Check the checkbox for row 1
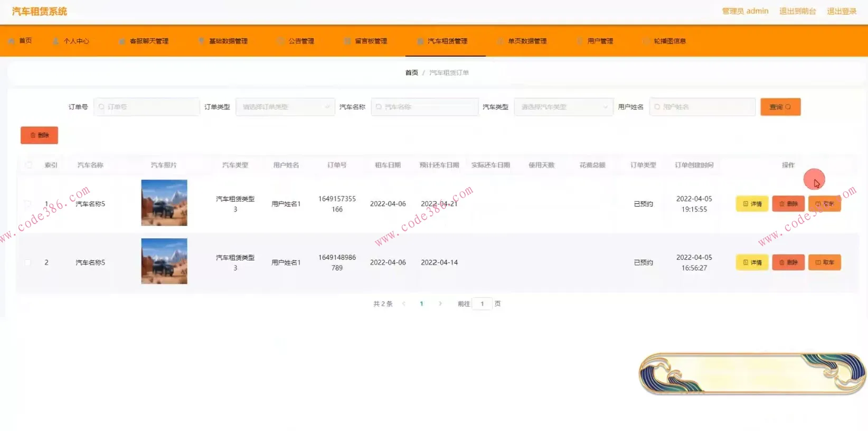868x431 pixels. (28, 204)
